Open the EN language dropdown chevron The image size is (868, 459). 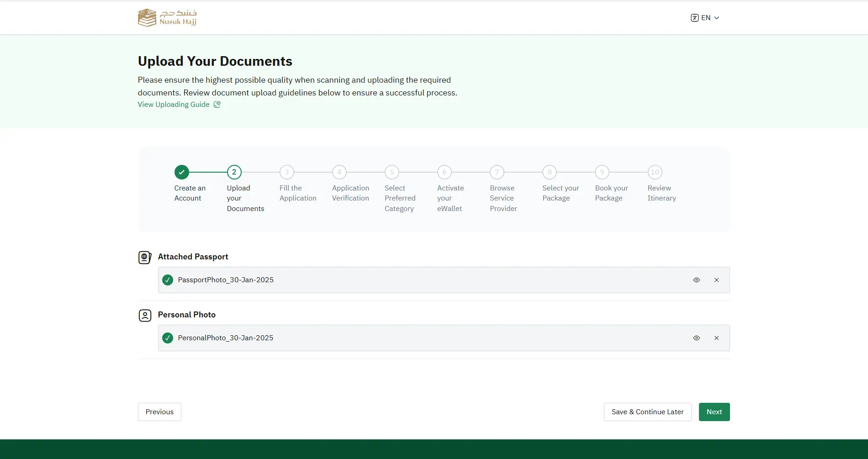pos(716,18)
